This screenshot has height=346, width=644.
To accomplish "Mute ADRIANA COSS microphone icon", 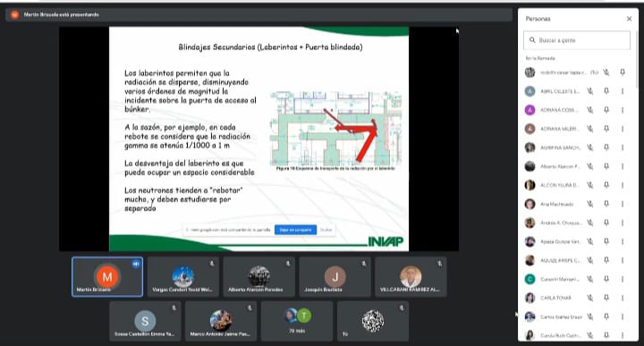I will (589, 110).
